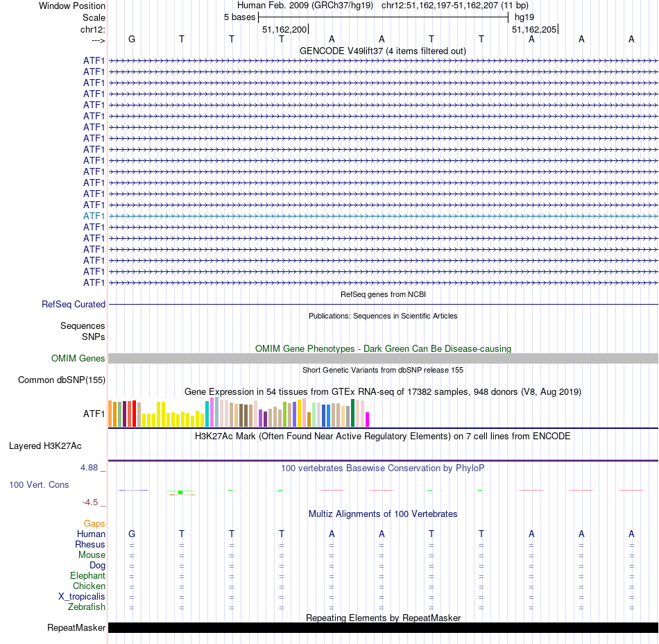Open "Short Genetic Variants from dbSNP release 155" title
659x644 pixels.
click(383, 370)
